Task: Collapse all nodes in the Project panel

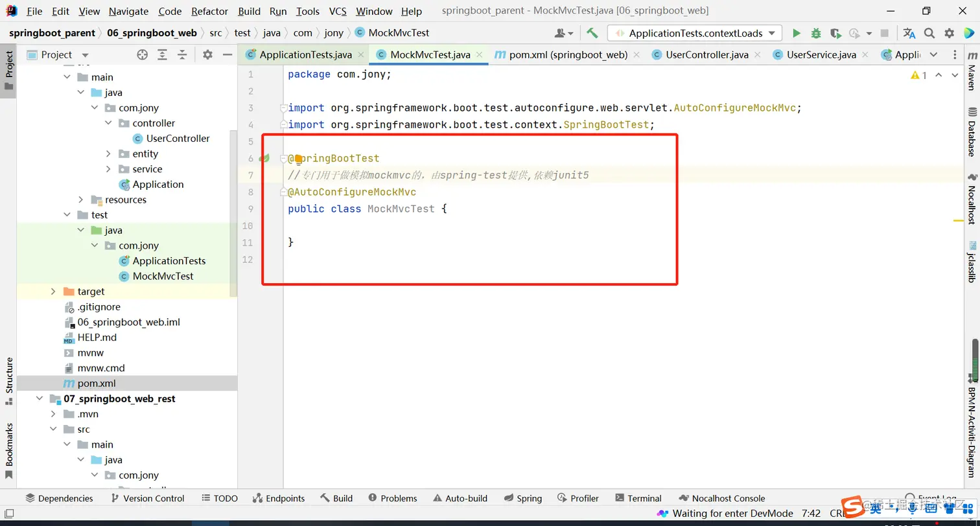Action: coord(181,55)
